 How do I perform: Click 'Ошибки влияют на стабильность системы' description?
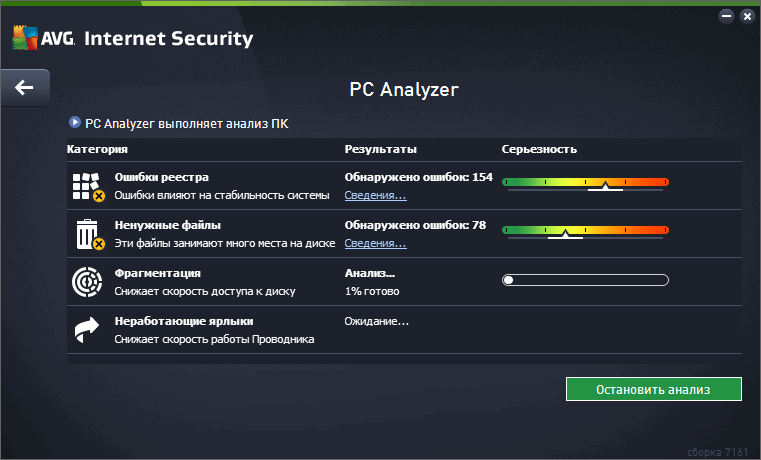[x=222, y=195]
